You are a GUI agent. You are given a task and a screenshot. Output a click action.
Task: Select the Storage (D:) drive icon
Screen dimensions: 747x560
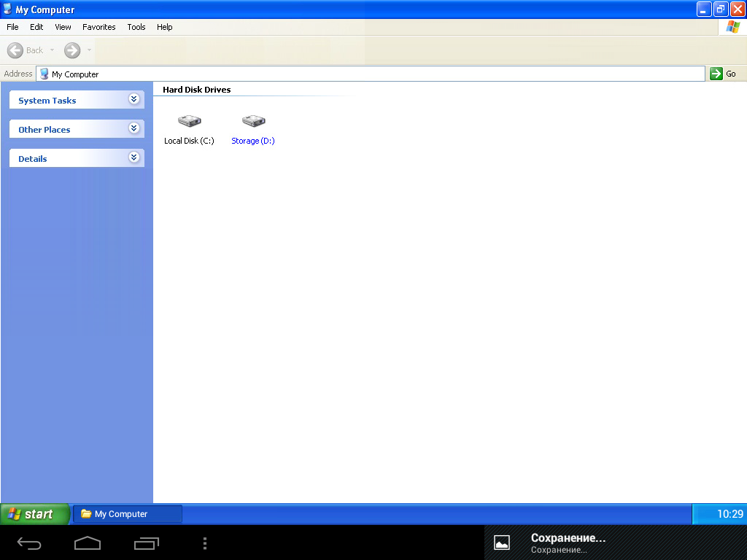[253, 120]
